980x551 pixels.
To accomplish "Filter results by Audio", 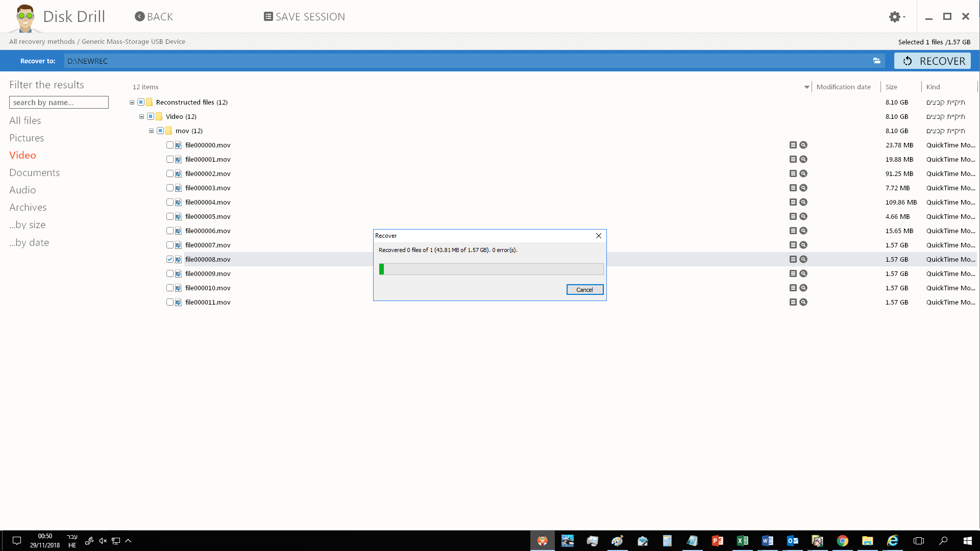I will point(22,190).
